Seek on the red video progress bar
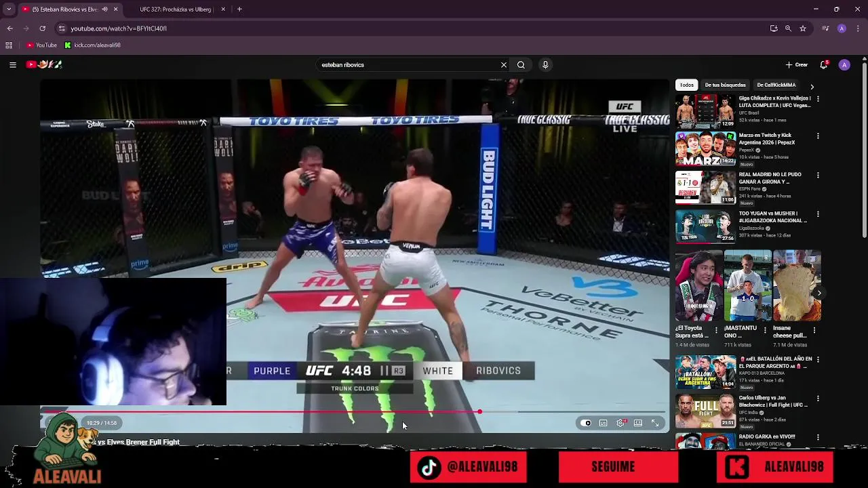The image size is (868, 488). coord(354,411)
